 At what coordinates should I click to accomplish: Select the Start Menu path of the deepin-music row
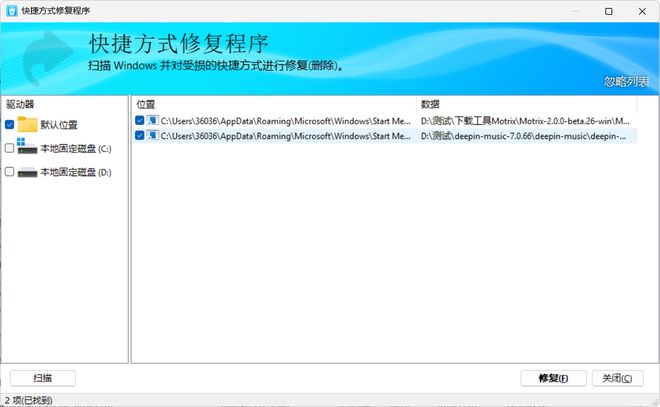286,136
